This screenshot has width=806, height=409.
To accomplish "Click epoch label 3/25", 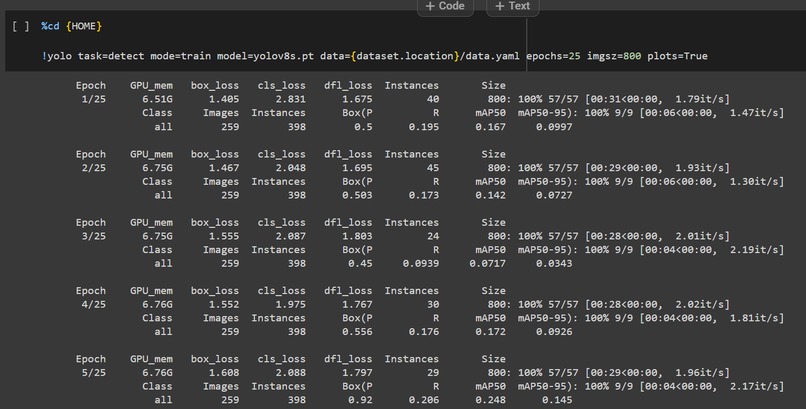I will (x=94, y=236).
